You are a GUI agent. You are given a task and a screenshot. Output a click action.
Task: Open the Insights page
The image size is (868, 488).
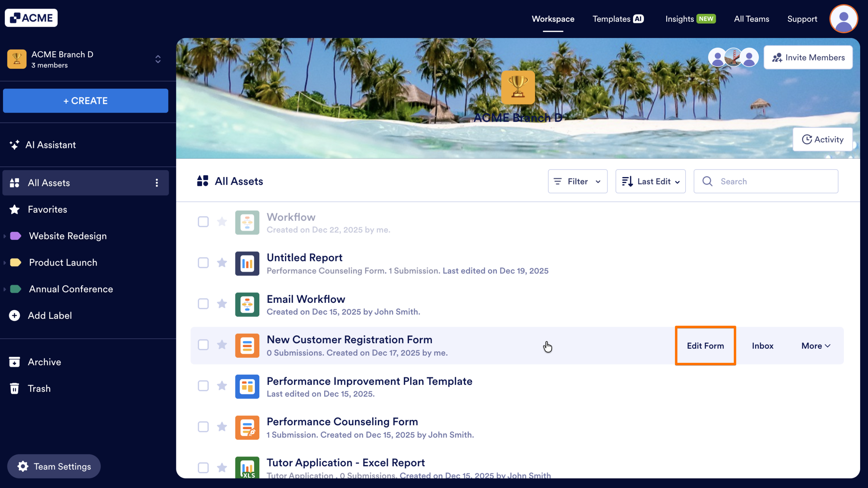click(679, 19)
